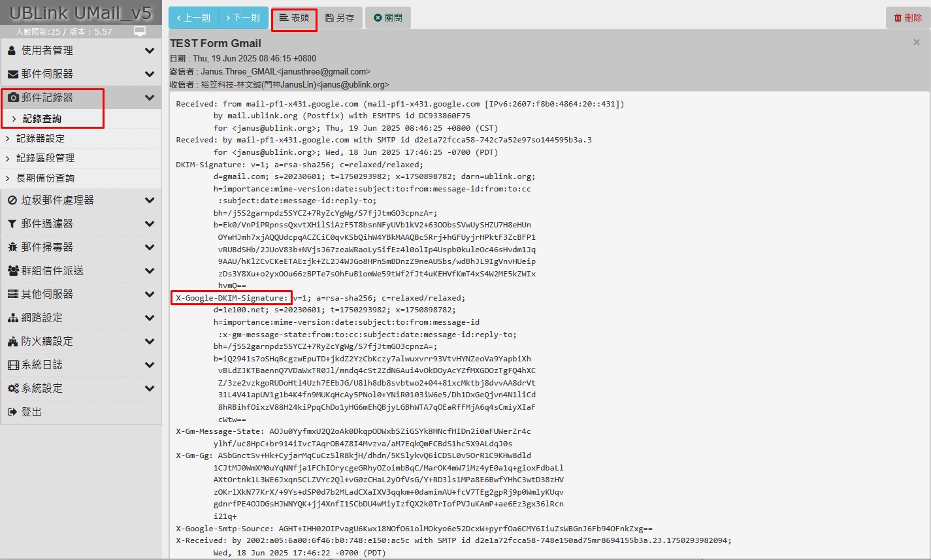
Task: Click the user icon beside 使用者管理
Action: (x=12, y=51)
